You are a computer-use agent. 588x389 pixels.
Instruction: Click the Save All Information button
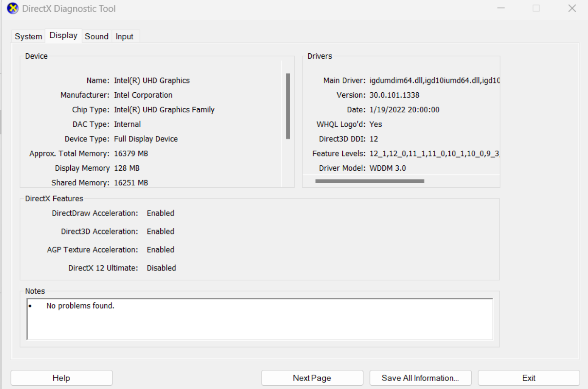click(420, 377)
